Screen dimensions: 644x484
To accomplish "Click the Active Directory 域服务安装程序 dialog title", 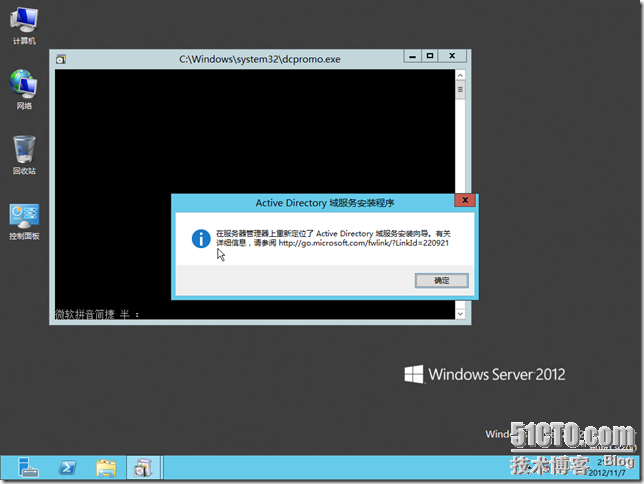I will (x=324, y=203).
